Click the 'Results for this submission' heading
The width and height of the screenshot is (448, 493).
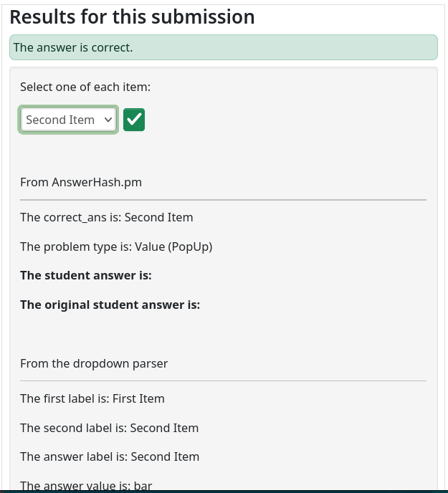[x=132, y=17]
